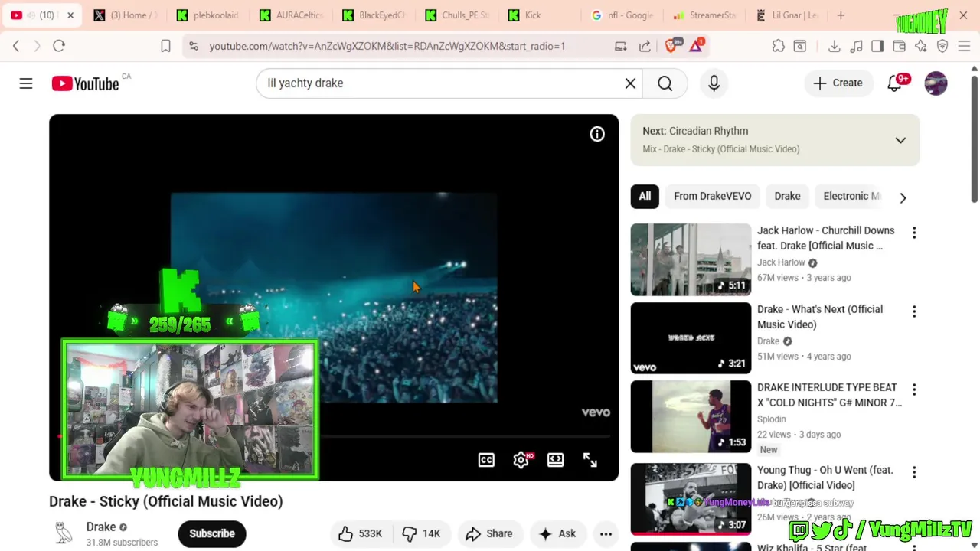Image resolution: width=980 pixels, height=551 pixels.
Task: Dislike the video with 14K dislikes
Action: coord(421,533)
